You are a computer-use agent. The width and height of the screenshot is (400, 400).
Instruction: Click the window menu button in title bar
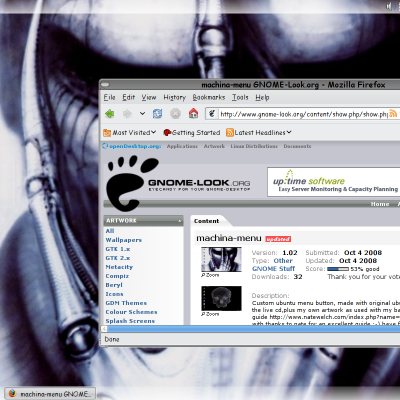105,85
